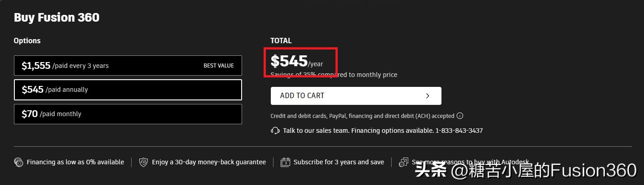Click the financing coin icon
Screen dimensions: 644x185
18,162
